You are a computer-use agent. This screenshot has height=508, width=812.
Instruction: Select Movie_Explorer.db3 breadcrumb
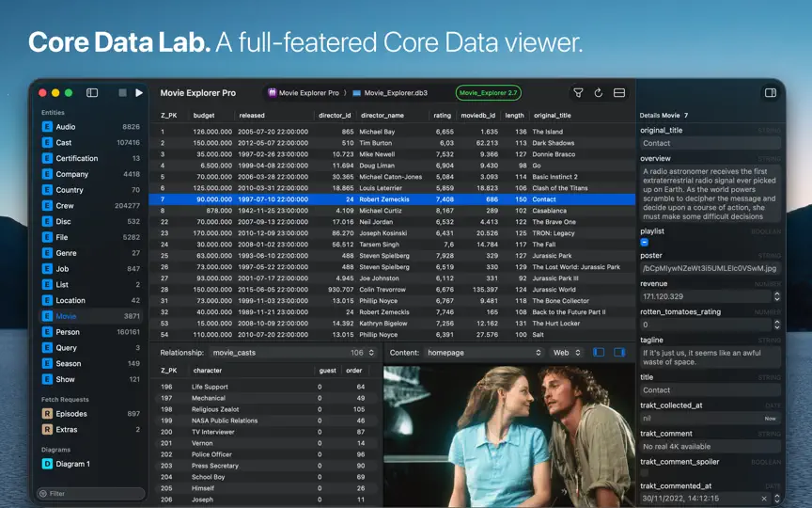[x=390, y=93]
